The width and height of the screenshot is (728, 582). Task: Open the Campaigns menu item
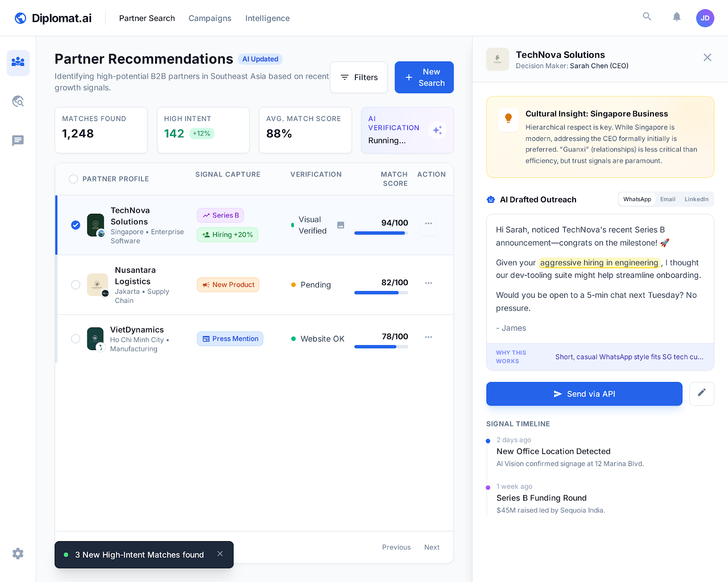[x=210, y=18]
